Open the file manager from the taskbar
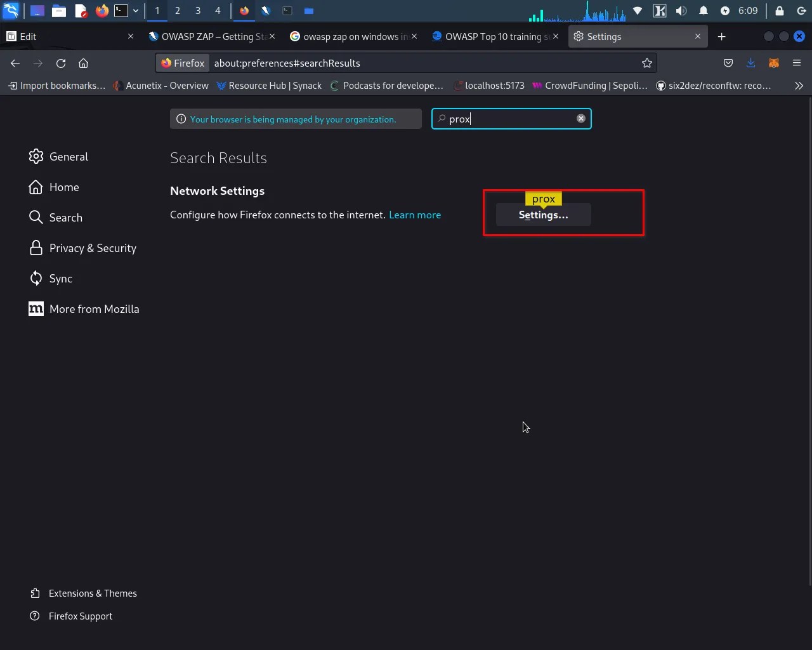812x650 pixels. tap(60, 10)
